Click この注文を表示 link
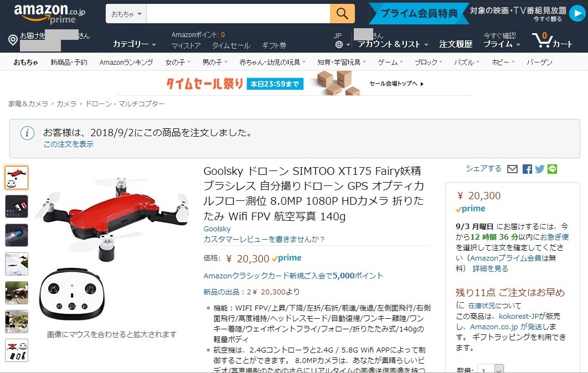 (69, 144)
